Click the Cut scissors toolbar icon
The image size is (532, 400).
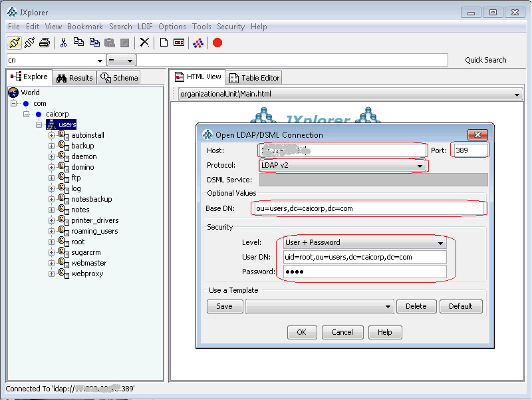(63, 43)
